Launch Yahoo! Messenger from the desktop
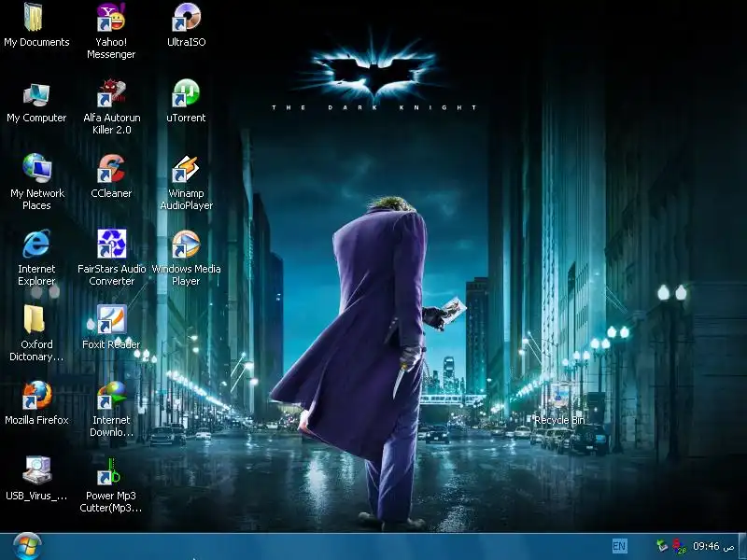The height and width of the screenshot is (560, 747). [x=111, y=17]
